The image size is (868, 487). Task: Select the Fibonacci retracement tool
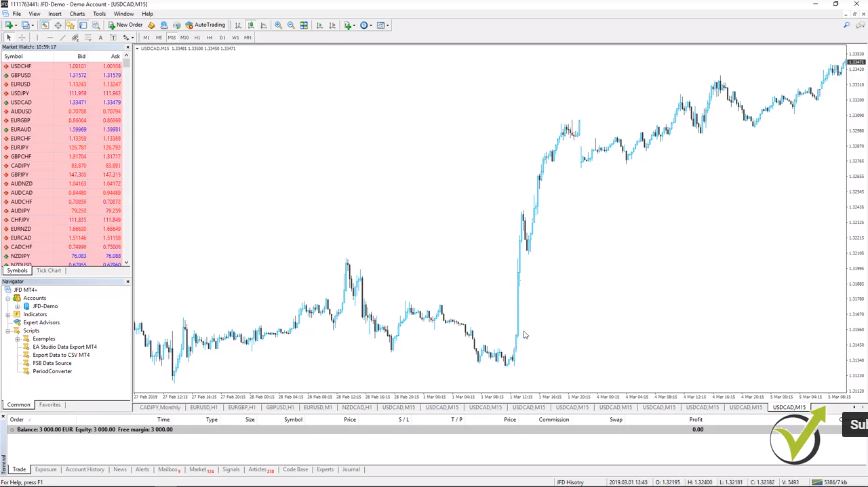tap(87, 38)
